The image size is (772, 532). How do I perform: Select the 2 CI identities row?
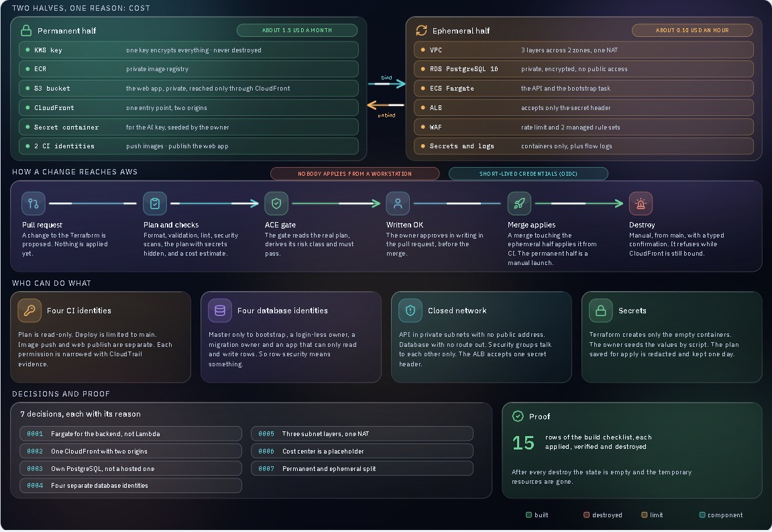189,146
